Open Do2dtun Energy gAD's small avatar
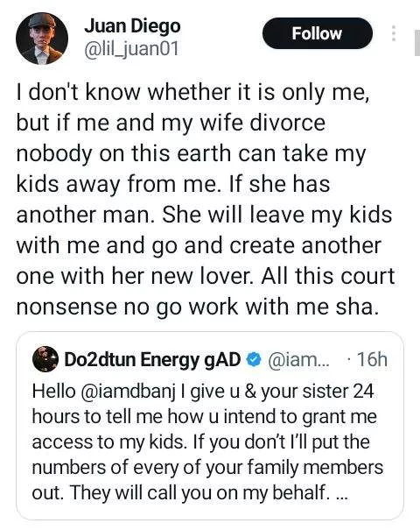 point(45,359)
